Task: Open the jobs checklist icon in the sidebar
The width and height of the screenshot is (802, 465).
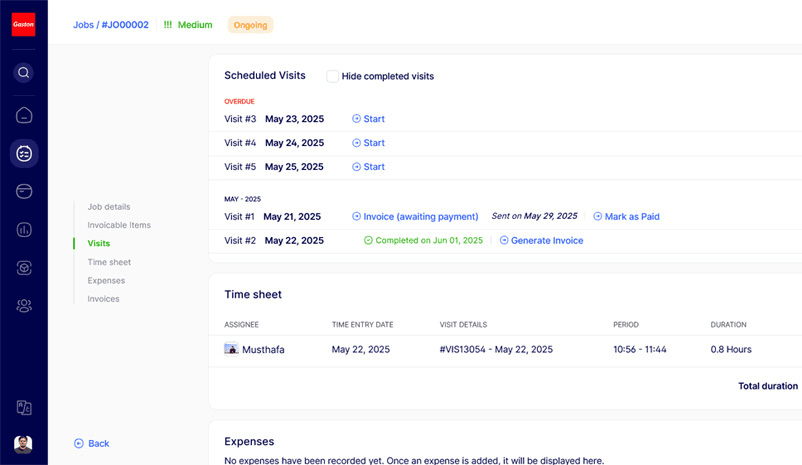Action: pos(24,153)
